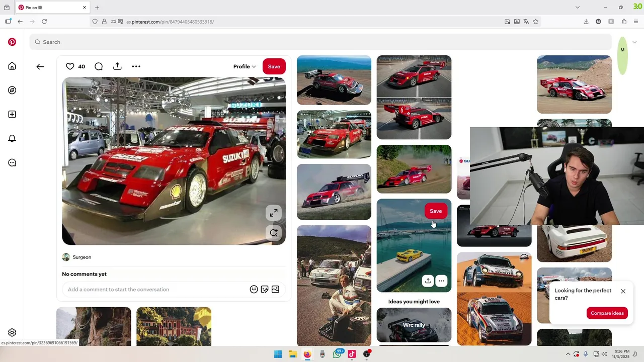Open the Wrc rally idea tile
This screenshot has width=644, height=362.
[414, 325]
